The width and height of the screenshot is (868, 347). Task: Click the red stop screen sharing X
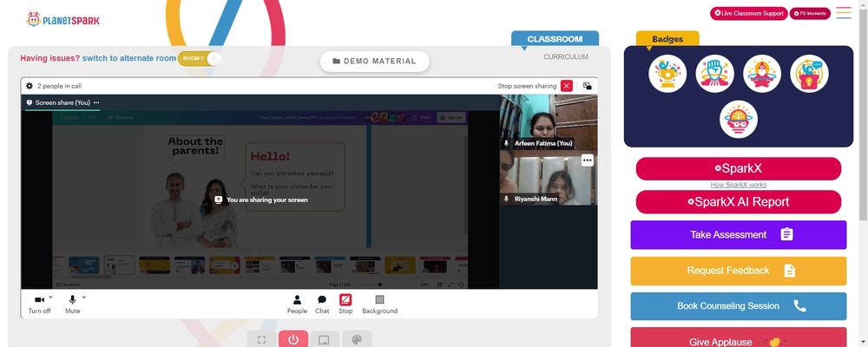tap(566, 86)
